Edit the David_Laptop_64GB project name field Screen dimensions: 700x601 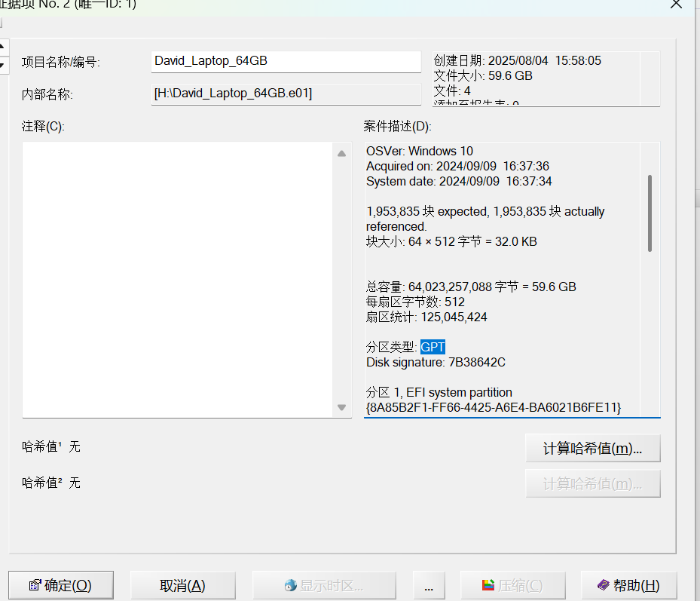coord(285,61)
